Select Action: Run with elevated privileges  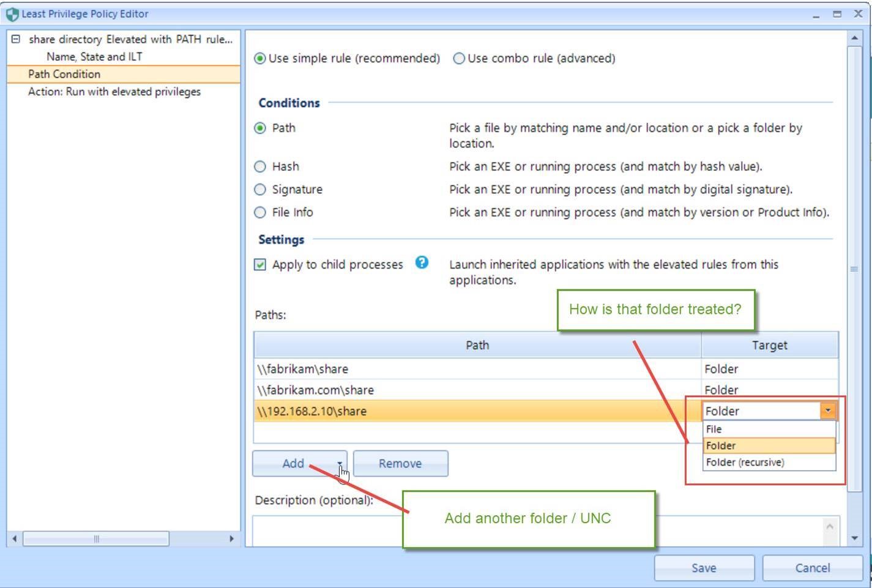pyautogui.click(x=114, y=92)
